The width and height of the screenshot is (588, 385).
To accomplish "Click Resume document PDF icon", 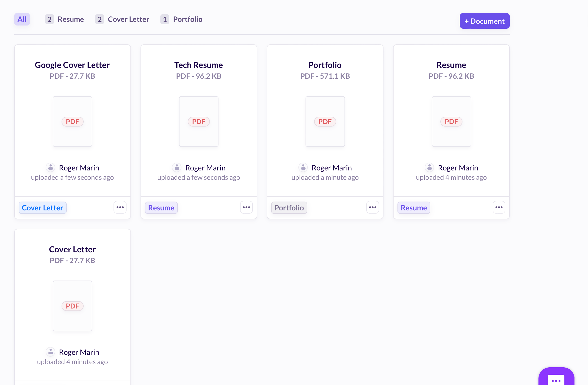I will click(451, 122).
